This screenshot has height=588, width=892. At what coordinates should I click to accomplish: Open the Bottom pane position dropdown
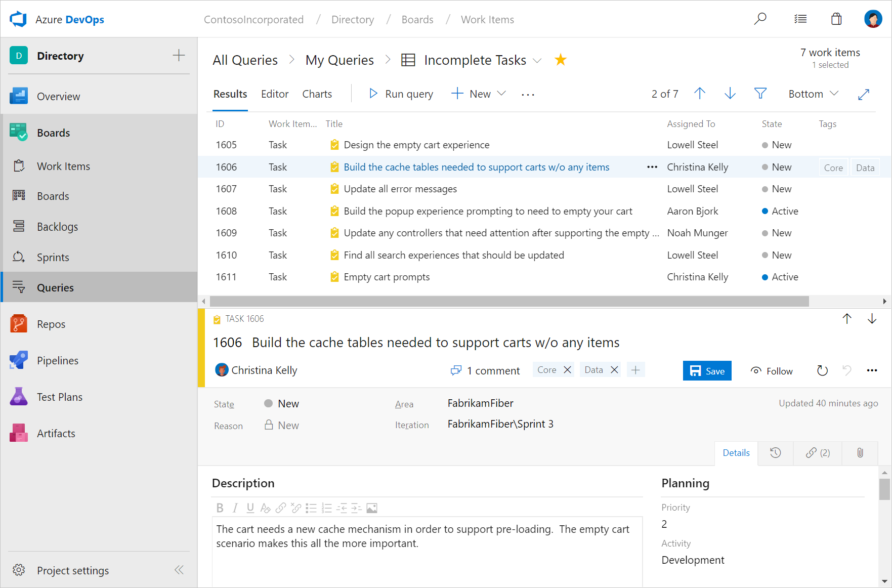tap(813, 94)
